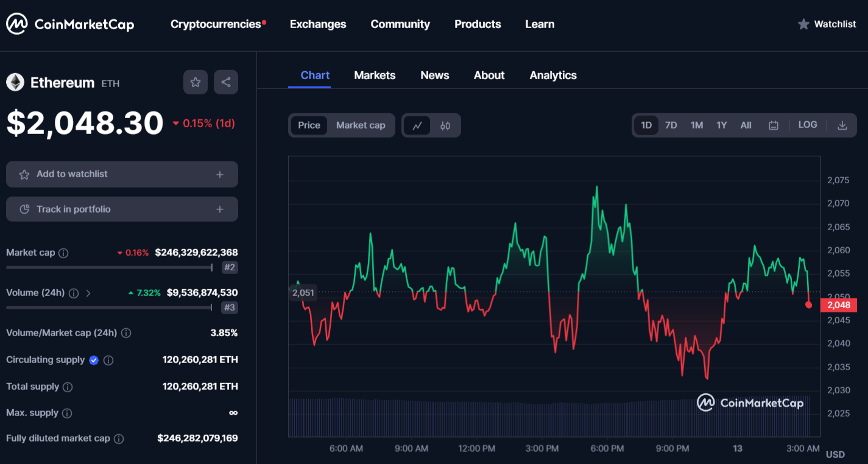
Task: Switch to line chart view icon
Action: pos(417,125)
